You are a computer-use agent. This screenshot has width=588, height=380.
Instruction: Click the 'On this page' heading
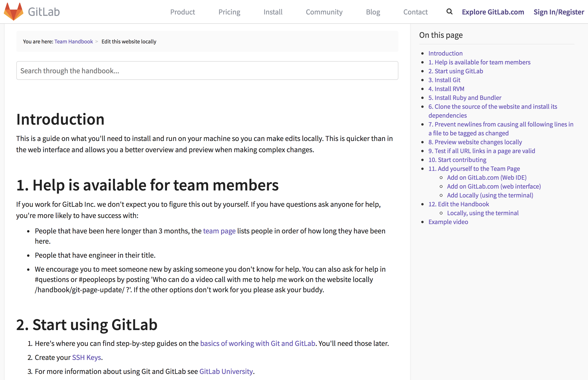441,35
